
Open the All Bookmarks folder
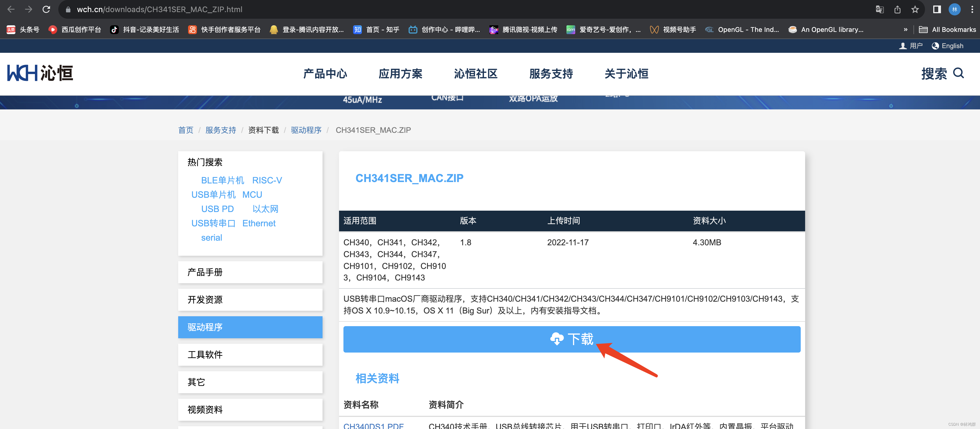click(947, 30)
